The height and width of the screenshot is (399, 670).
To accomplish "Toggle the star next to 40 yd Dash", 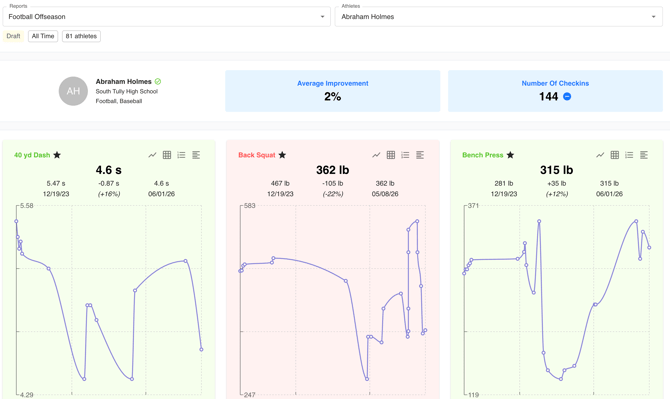I will coord(57,155).
